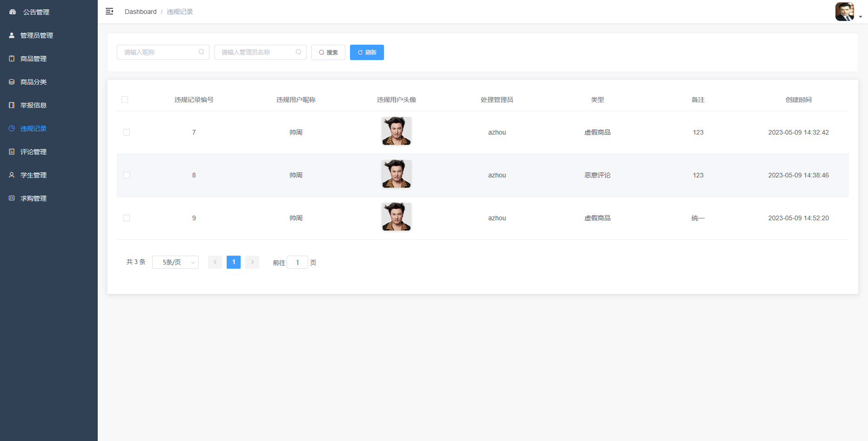
Task: Click the search icon in admin name field
Action: (x=298, y=52)
